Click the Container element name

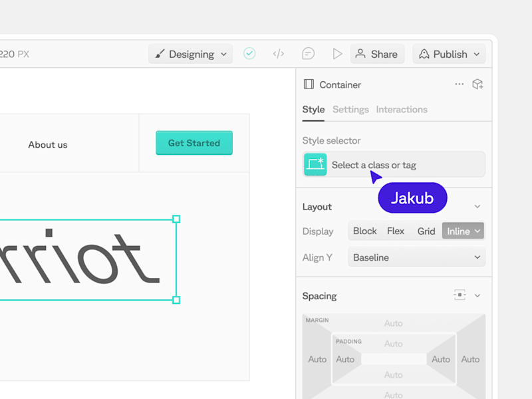click(340, 85)
